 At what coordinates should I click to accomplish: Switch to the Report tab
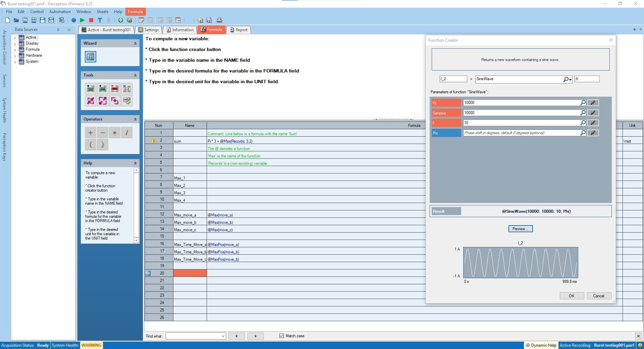point(239,30)
